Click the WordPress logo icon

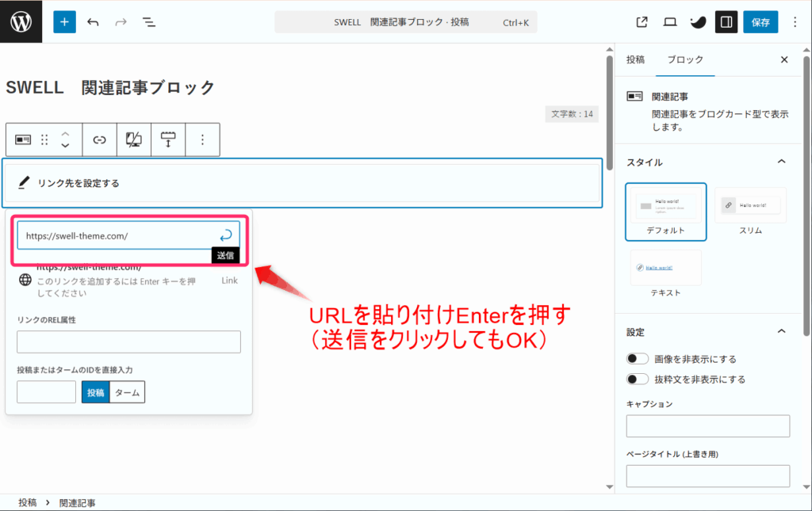21,21
